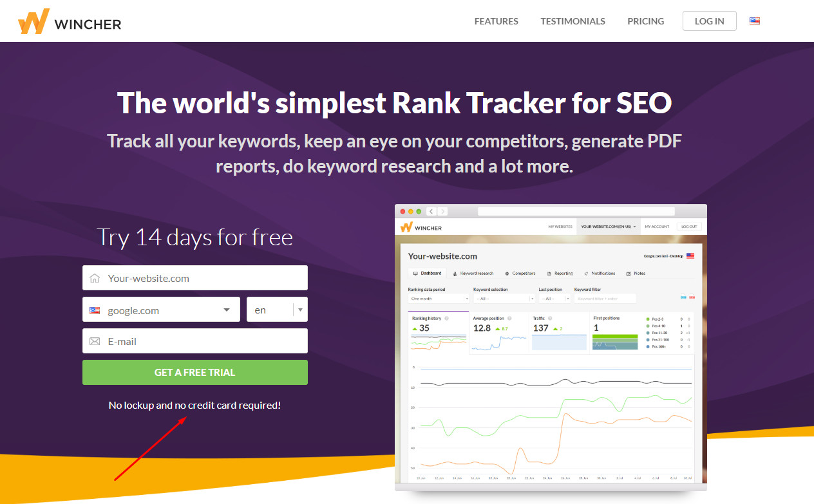The width and height of the screenshot is (814, 504).
Task: Click the Wincher logo in the page header
Action: pos(70,22)
